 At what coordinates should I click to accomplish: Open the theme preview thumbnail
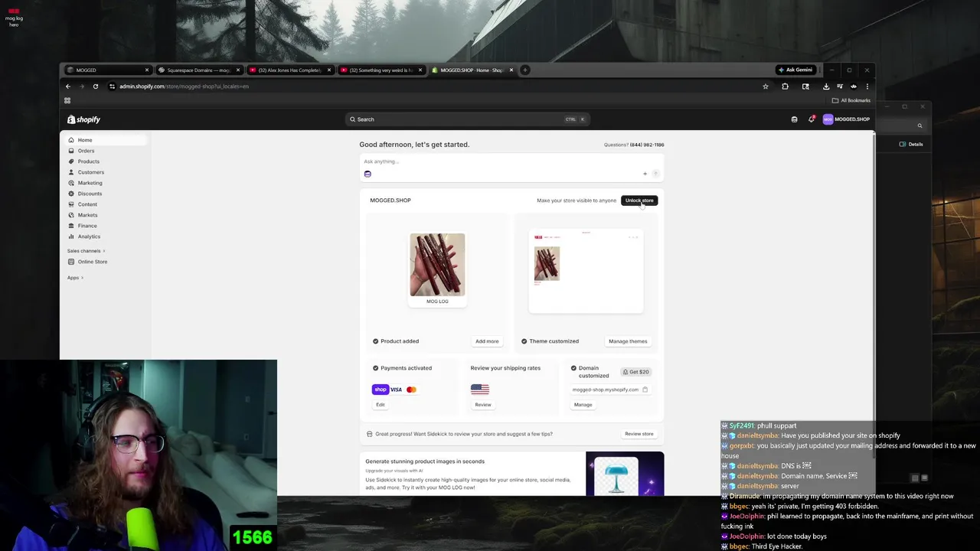coord(586,271)
